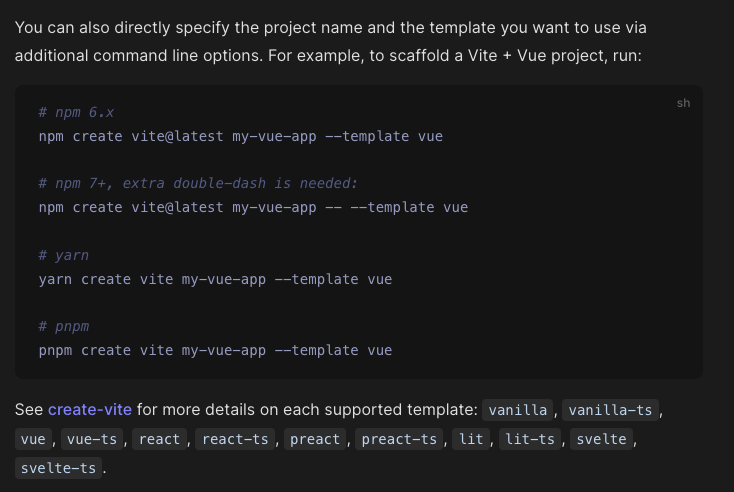734x492 pixels.
Task: Click the "lit-ts" template code tag
Action: [x=529, y=439]
